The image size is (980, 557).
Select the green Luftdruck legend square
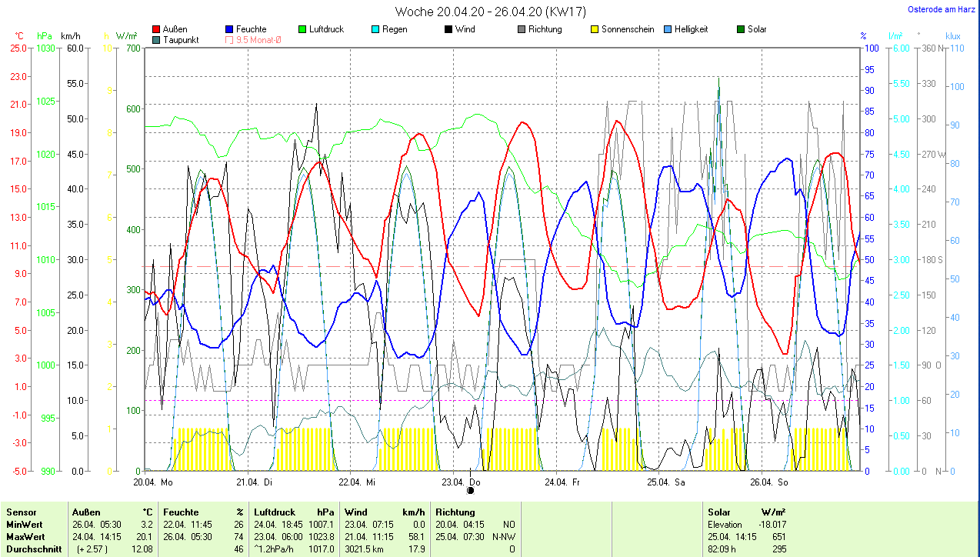[302, 29]
